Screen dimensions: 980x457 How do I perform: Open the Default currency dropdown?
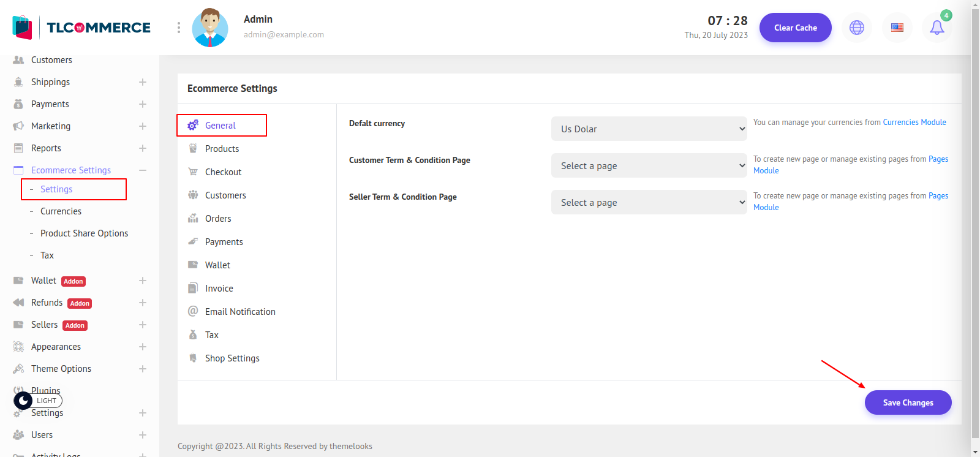[x=649, y=129]
